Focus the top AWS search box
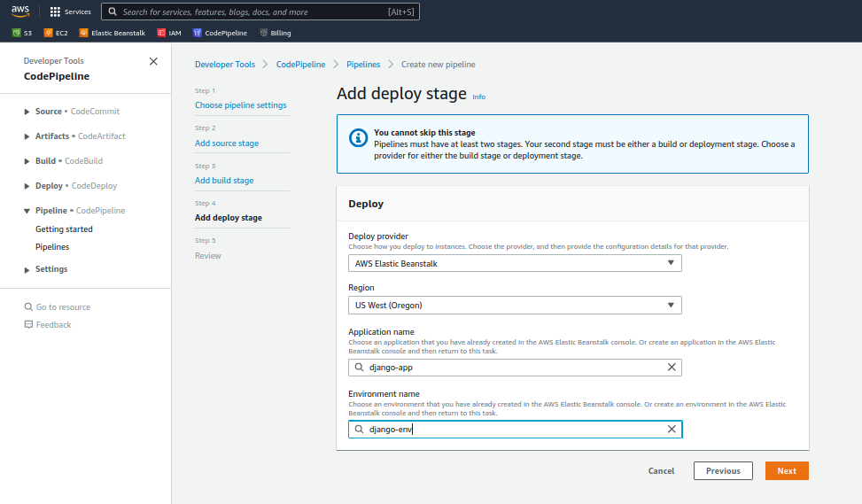Screen dimensions: 862x504 (x=260, y=12)
